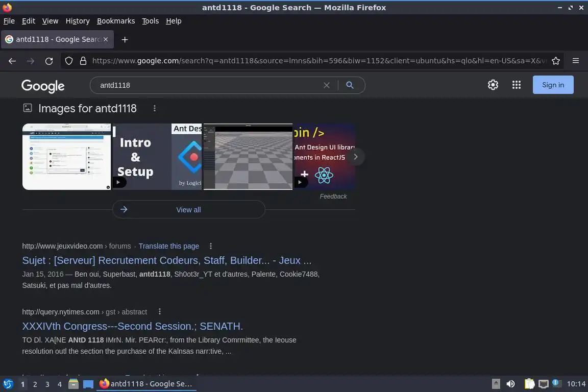Go back to the previous page
Screen dimensions: 588x392
12,61
